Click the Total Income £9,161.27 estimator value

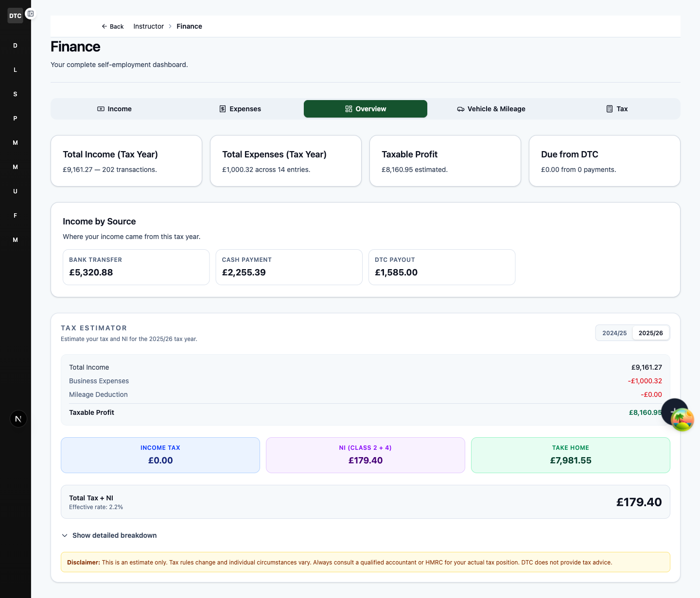click(x=647, y=367)
